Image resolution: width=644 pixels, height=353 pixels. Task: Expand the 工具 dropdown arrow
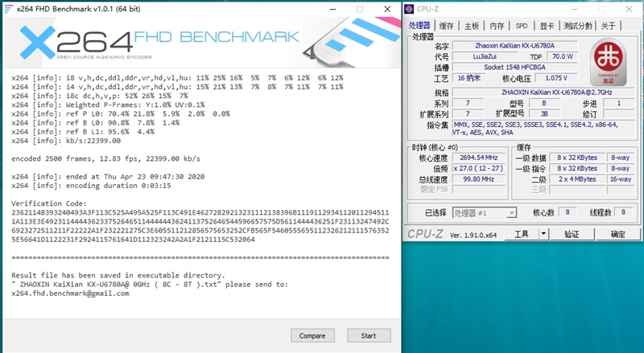click(x=543, y=234)
